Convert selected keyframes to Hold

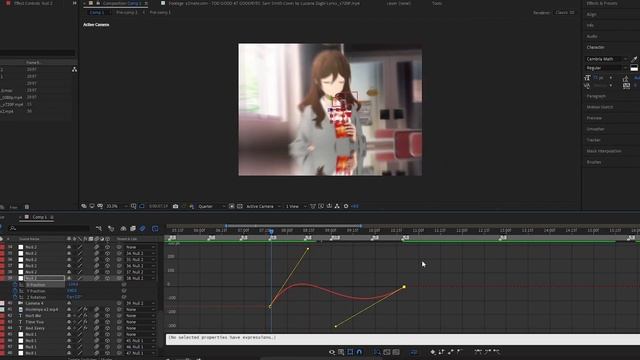tap(441, 351)
